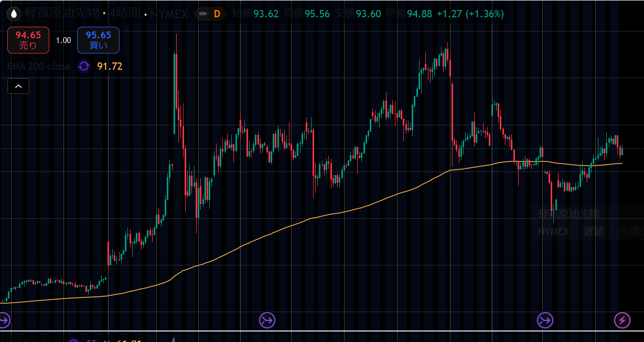Image resolution: width=644 pixels, height=342 pixels.
Task: Open the lightning bolt event marker
Action: point(622,319)
